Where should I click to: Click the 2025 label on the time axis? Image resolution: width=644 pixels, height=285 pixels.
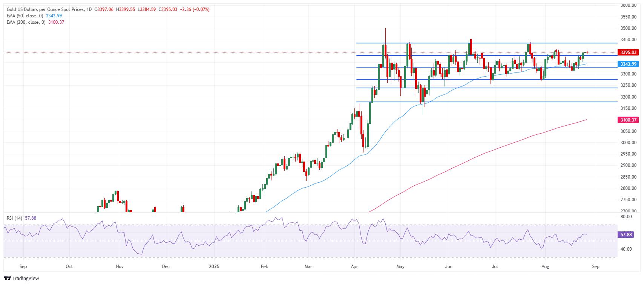(214, 267)
